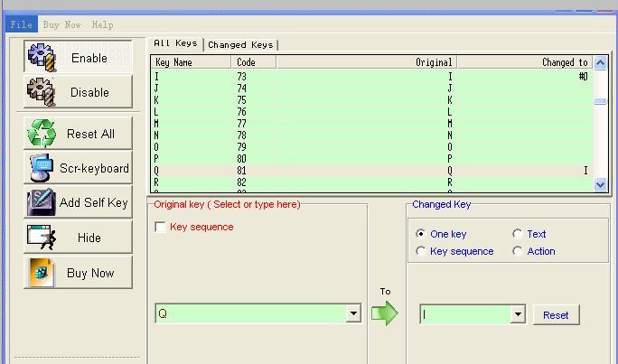Expand the Original key dropdown showing Q
The height and width of the screenshot is (364, 618).
pyautogui.click(x=354, y=314)
